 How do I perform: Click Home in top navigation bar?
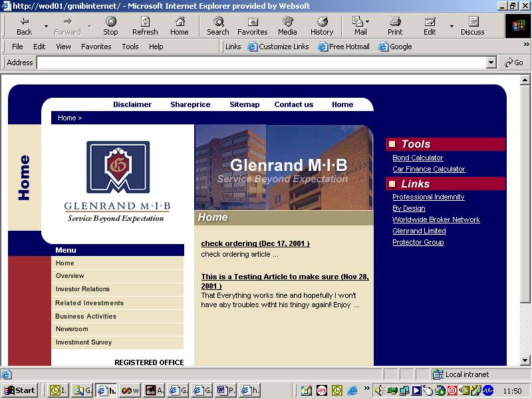click(x=342, y=104)
